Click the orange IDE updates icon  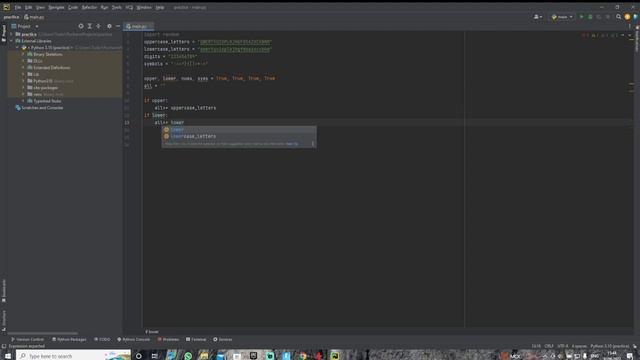point(627,17)
